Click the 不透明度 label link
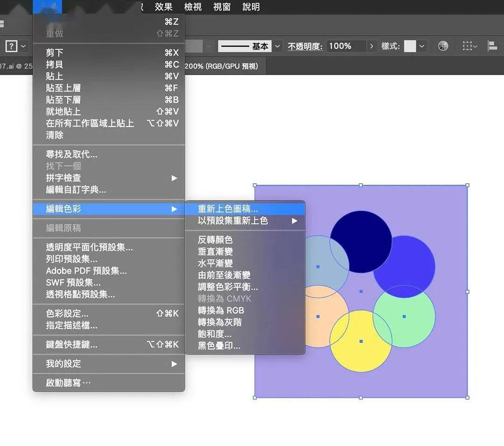 [305, 46]
